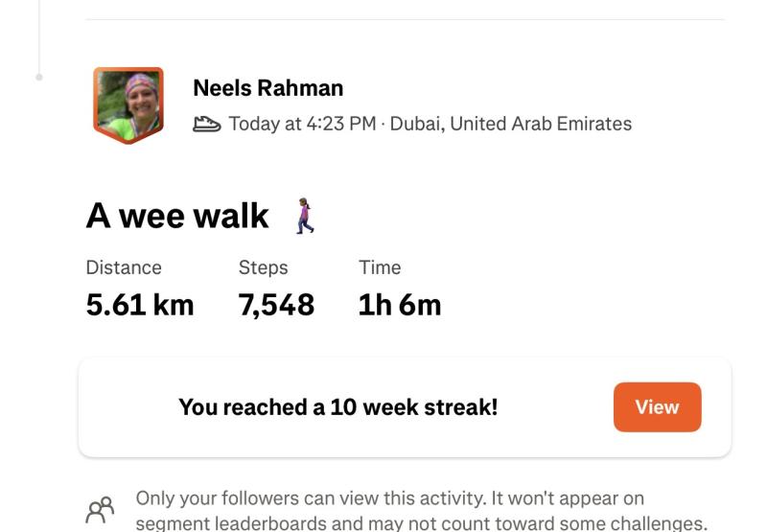Viewport: 767px width, 532px height.
Task: Click the walking woman emoji
Action: [x=304, y=216]
